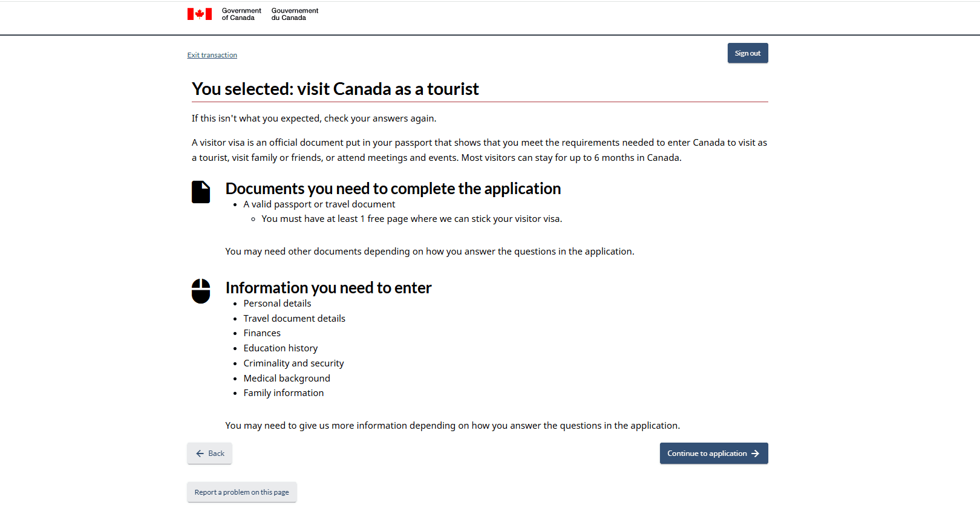Open Exit transaction
Image resolution: width=980 pixels, height=517 pixels.
click(212, 54)
